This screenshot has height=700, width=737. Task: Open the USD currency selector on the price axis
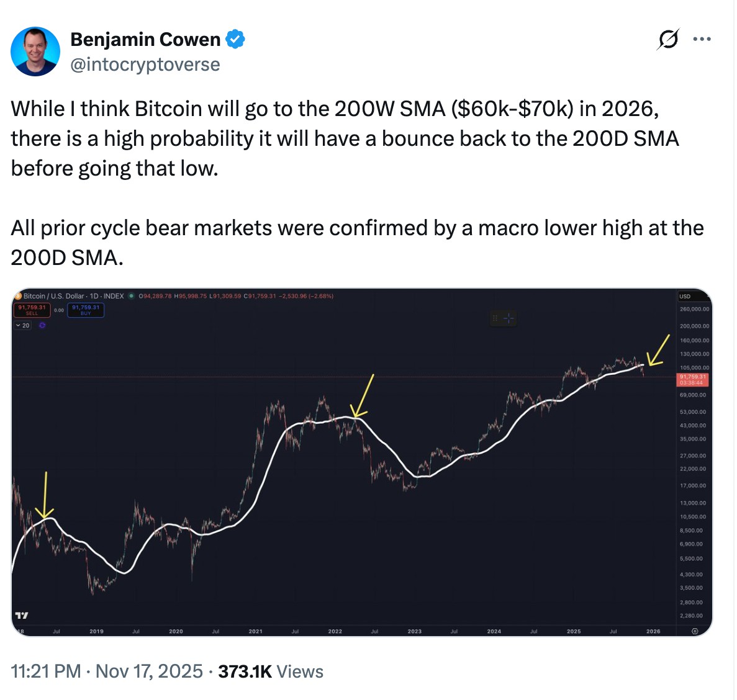tap(685, 296)
